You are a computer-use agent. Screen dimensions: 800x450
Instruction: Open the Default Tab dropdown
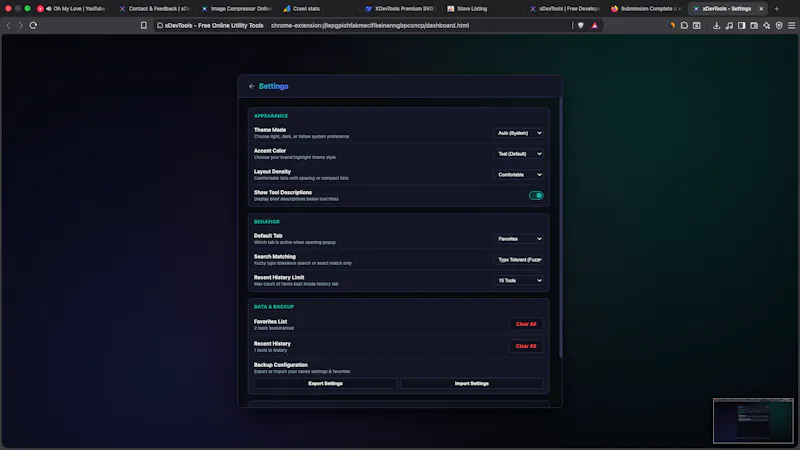[x=518, y=239]
